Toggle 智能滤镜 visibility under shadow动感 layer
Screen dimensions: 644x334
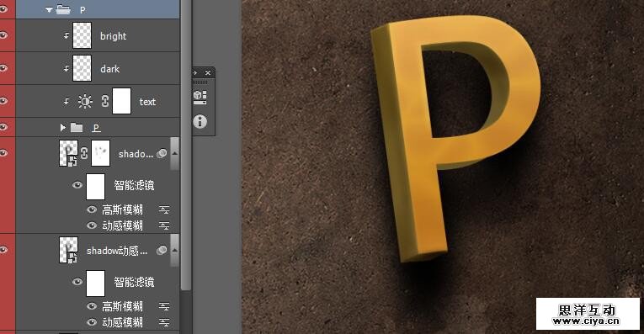[77, 282]
